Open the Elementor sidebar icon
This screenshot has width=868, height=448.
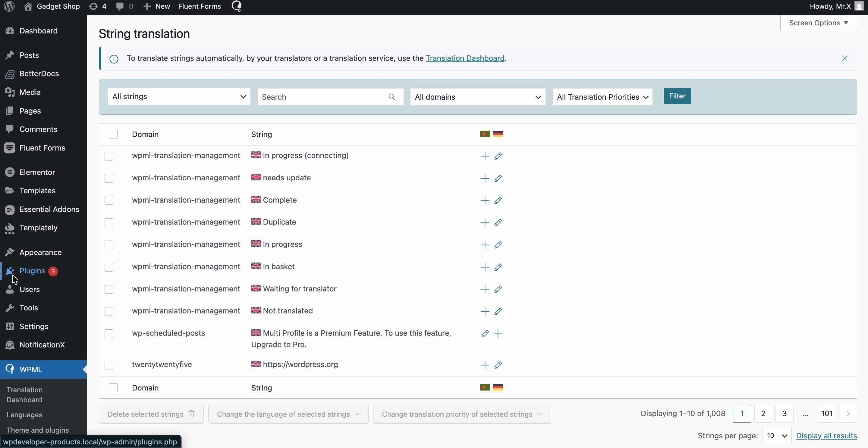(10, 172)
